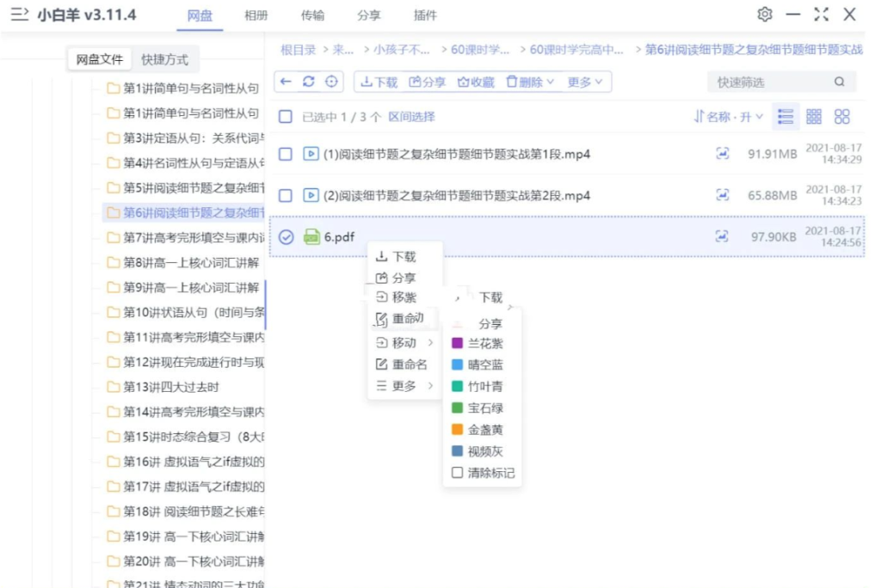Open the hamburger menu beside 小白羊 title
The image size is (881, 588).
[19, 14]
